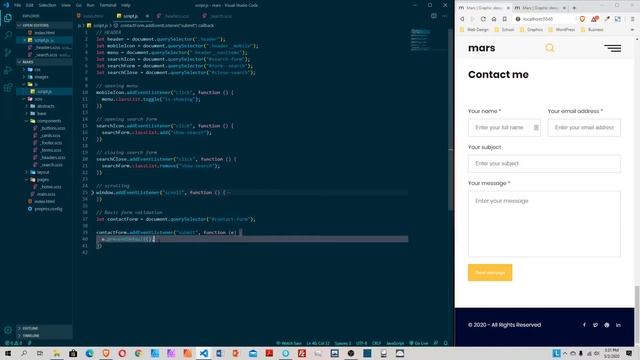Click Watch Sass in the status bar
Screen dimensions: 640x360
tap(289, 343)
